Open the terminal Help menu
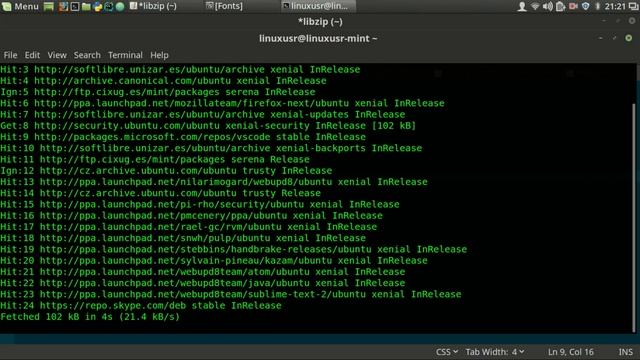Screen dimensions: 640x360 coord(159,55)
